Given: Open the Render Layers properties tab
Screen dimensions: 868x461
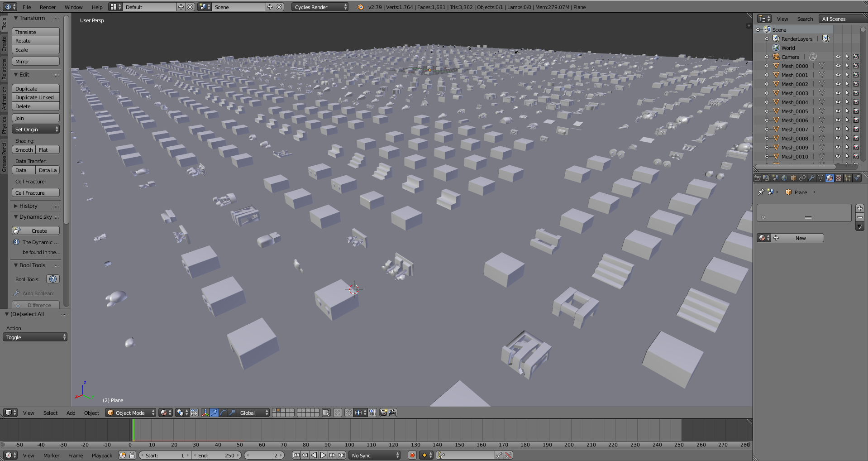Looking at the screenshot, I should pyautogui.click(x=766, y=178).
